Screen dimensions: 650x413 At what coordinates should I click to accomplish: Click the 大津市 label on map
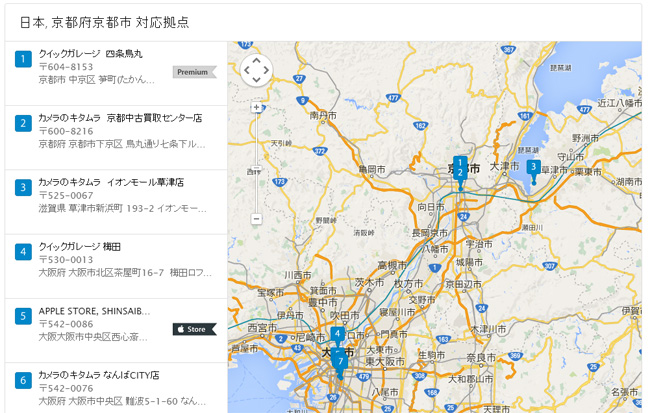pyautogui.click(x=505, y=166)
